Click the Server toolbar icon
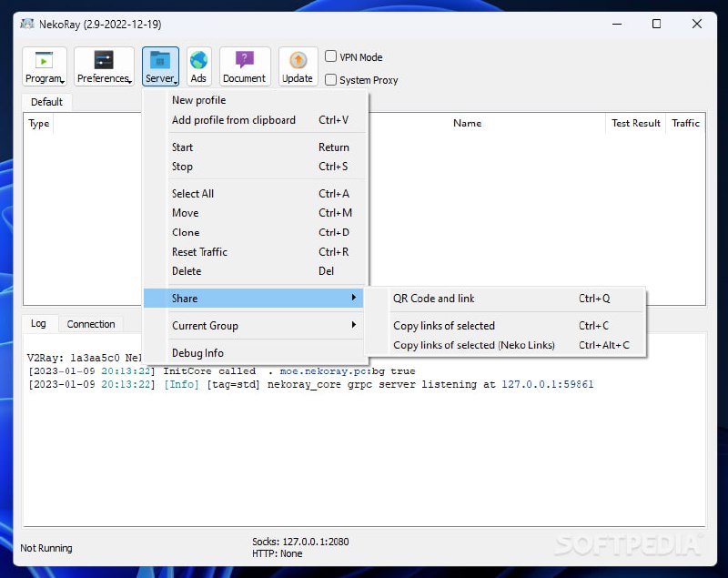The height and width of the screenshot is (578, 728). (160, 61)
